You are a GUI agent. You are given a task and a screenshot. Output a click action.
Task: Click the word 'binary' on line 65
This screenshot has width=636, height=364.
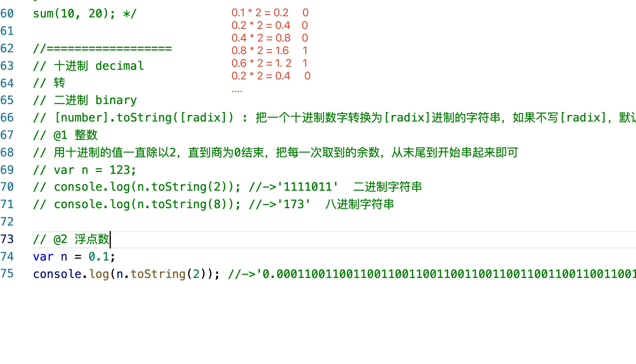116,100
